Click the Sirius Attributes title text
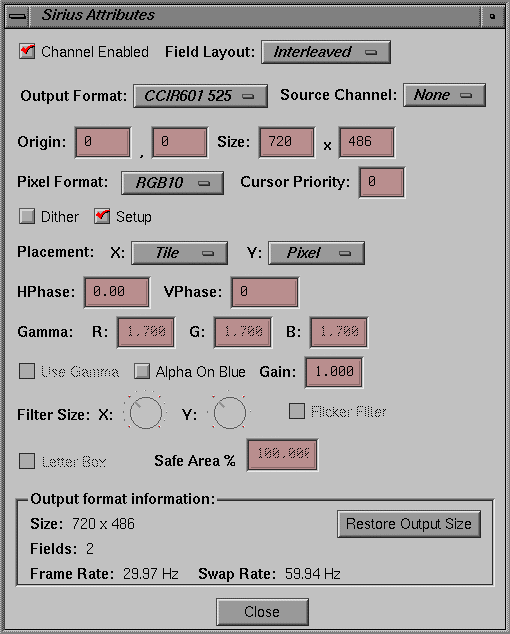Image resolution: width=510 pixels, height=634 pixels. [x=98, y=15]
